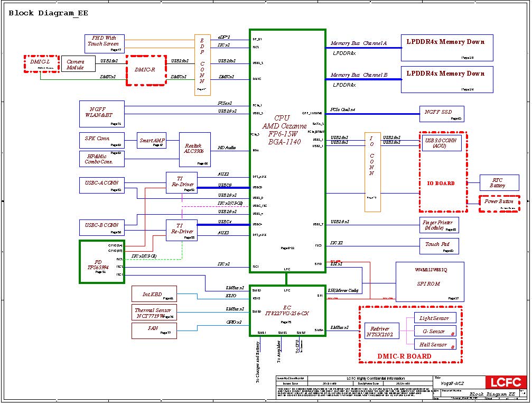Select the CPU AMD Cezanne FP6-15W label
This screenshot has width=532, height=403.
[284, 130]
